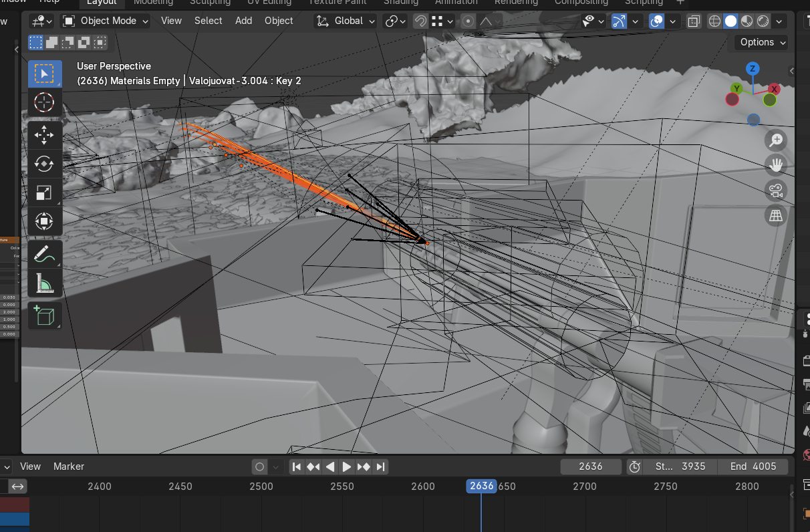This screenshot has height=532, width=810.
Task: Click the zoom magnifier viewport icon
Action: click(x=776, y=140)
